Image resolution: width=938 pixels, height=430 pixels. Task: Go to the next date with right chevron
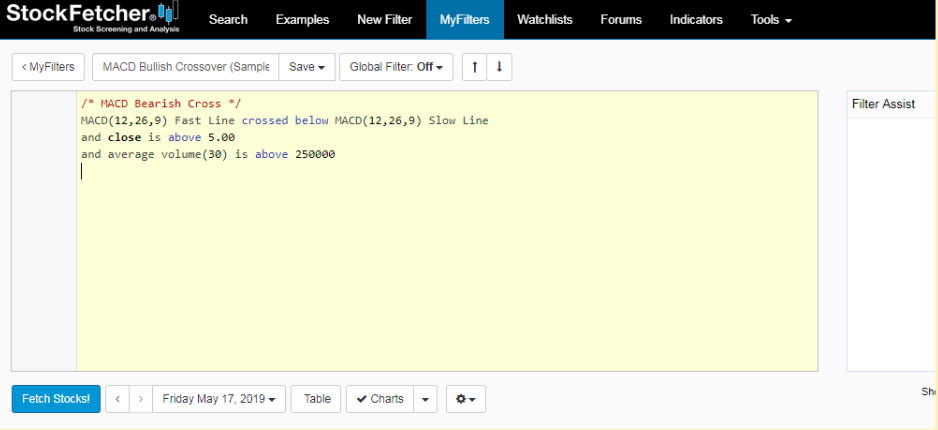click(x=141, y=399)
